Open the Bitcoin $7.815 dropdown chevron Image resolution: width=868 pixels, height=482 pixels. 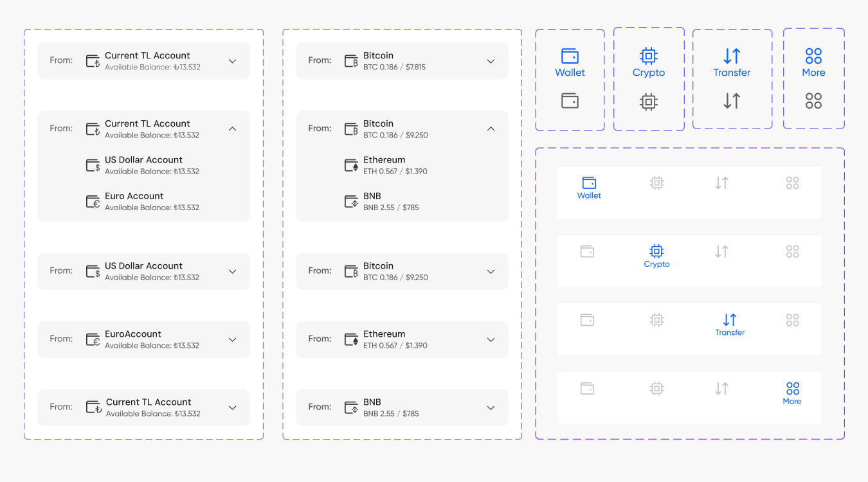pyautogui.click(x=491, y=61)
